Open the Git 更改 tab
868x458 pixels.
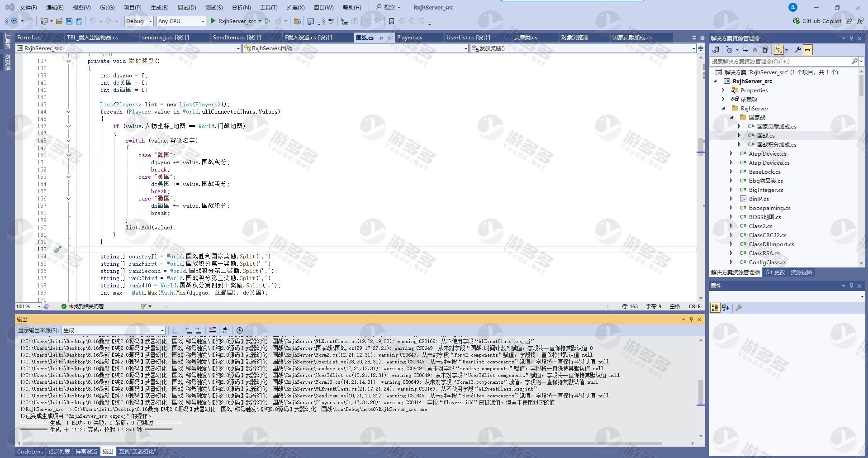pos(775,272)
